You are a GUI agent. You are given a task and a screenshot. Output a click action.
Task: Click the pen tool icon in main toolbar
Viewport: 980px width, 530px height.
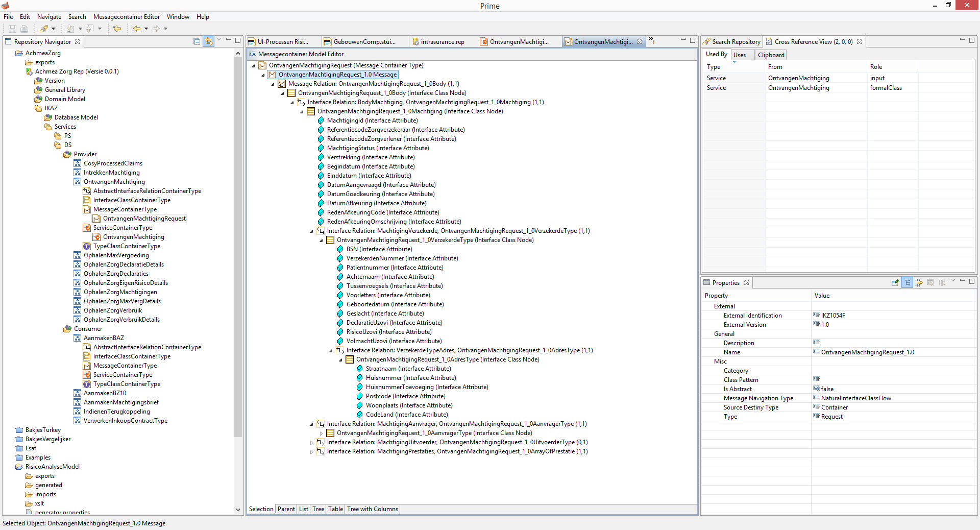click(44, 29)
